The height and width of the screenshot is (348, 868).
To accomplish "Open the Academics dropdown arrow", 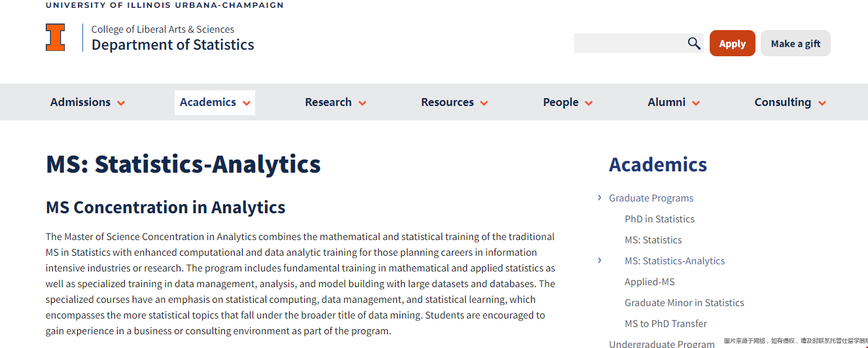I will tap(247, 103).
